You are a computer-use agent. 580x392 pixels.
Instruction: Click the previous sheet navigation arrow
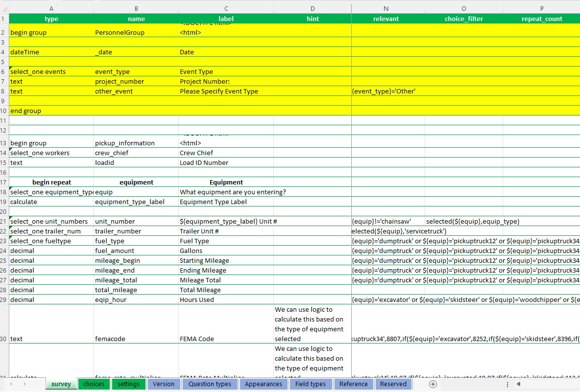click(x=11, y=384)
